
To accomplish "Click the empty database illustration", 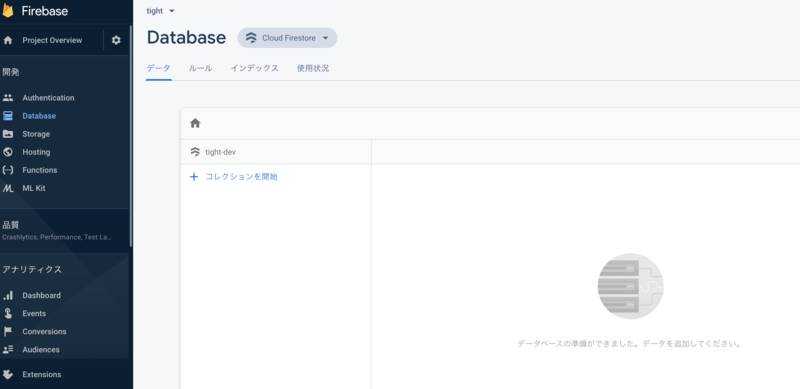I will [x=630, y=286].
